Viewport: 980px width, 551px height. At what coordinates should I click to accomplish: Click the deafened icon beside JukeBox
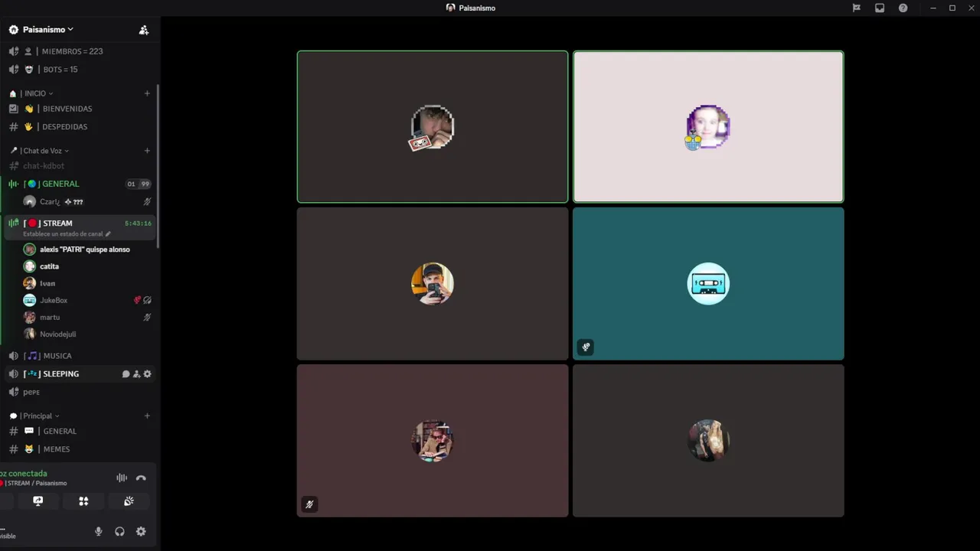tap(147, 300)
